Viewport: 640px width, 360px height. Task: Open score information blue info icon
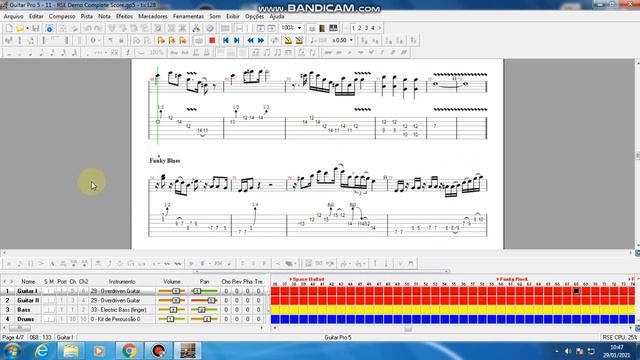pos(49,28)
